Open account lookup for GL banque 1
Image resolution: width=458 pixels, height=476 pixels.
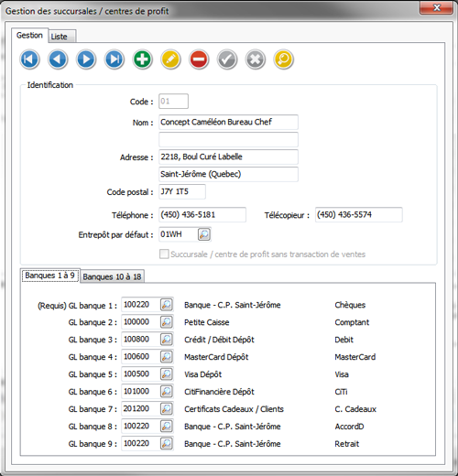pos(167,305)
